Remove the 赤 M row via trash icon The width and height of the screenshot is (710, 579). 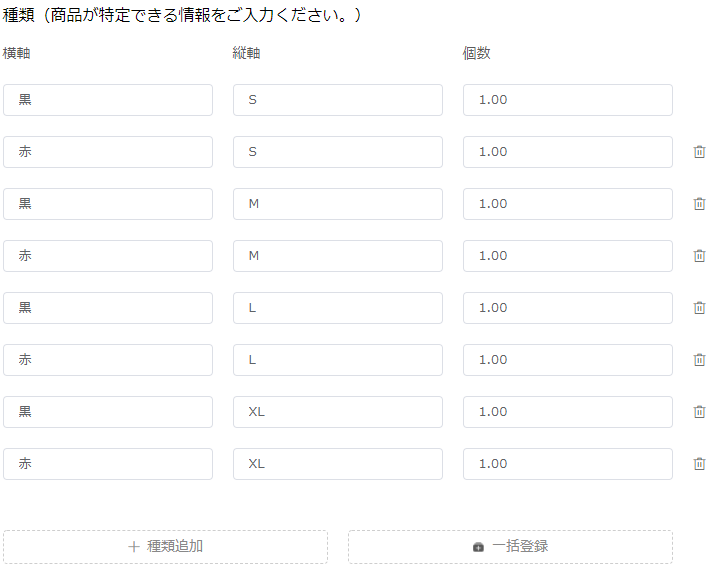699,256
